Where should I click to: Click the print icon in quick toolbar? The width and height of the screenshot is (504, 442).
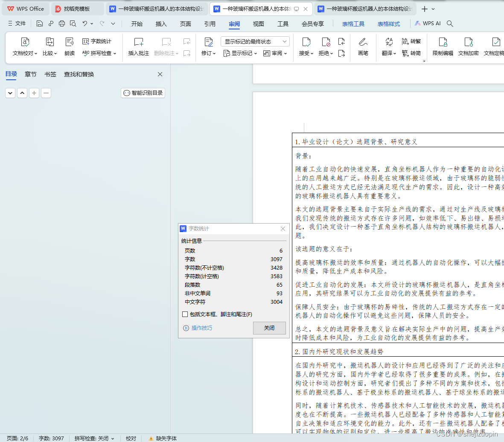point(62,23)
